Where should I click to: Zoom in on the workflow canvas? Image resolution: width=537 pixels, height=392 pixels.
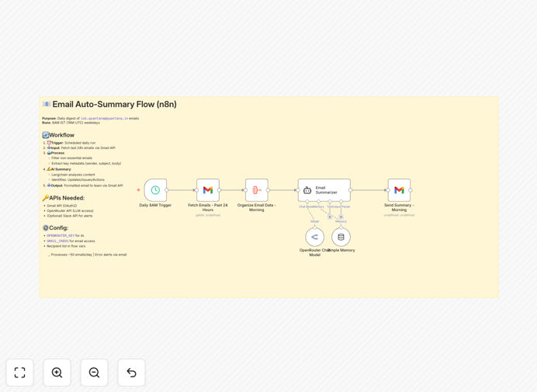pyautogui.click(x=57, y=373)
